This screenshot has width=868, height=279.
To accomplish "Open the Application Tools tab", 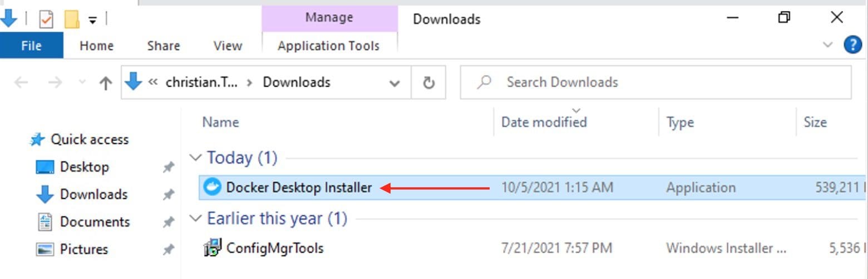I will (x=328, y=46).
